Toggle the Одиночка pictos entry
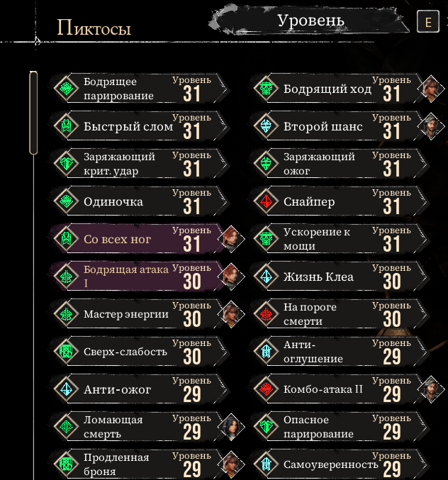This screenshot has height=480, width=448. point(139,201)
